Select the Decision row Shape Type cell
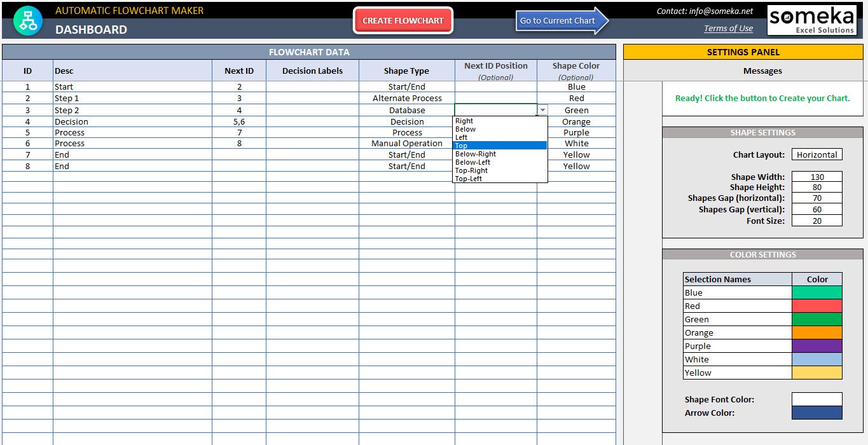Screen dimensions: 868x445 pos(406,121)
